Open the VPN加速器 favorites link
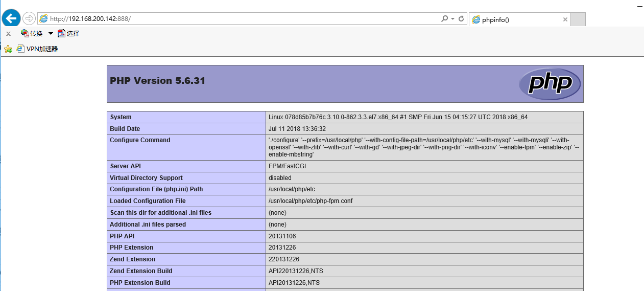The height and width of the screenshot is (291, 644). (x=37, y=49)
